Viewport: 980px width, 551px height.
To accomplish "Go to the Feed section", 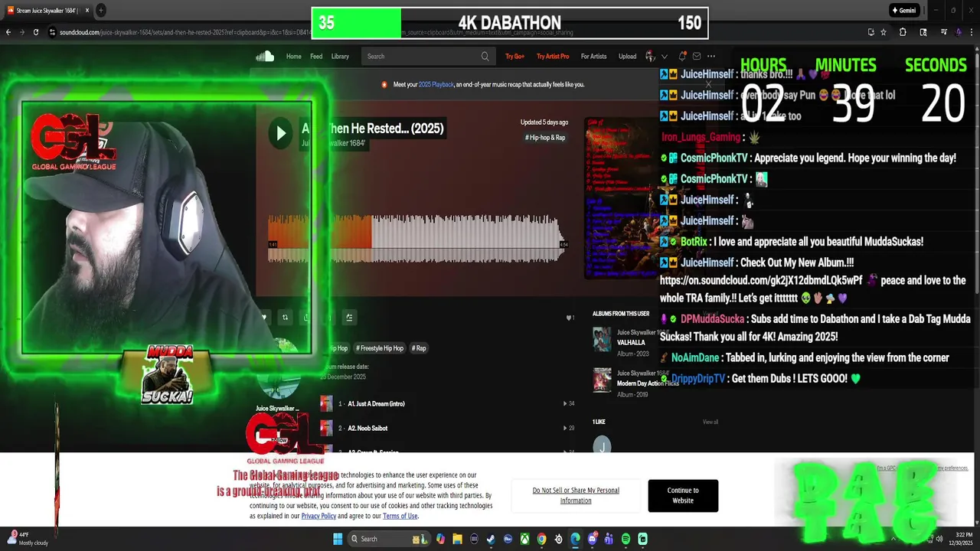I will pyautogui.click(x=316, y=56).
